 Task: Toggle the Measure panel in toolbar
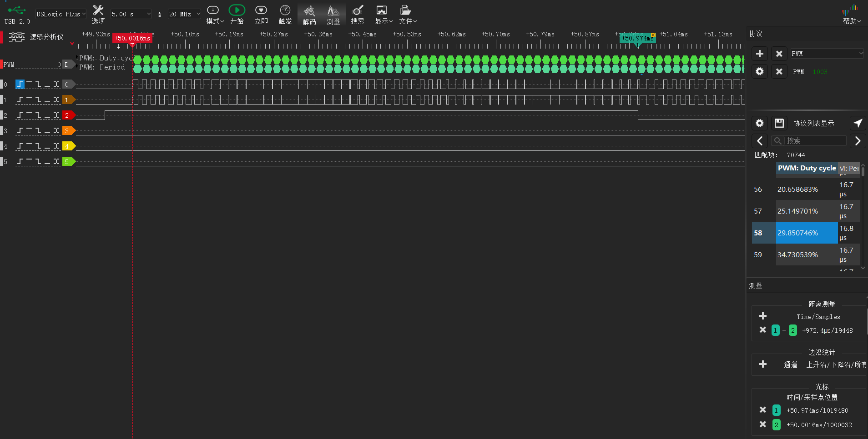[333, 15]
